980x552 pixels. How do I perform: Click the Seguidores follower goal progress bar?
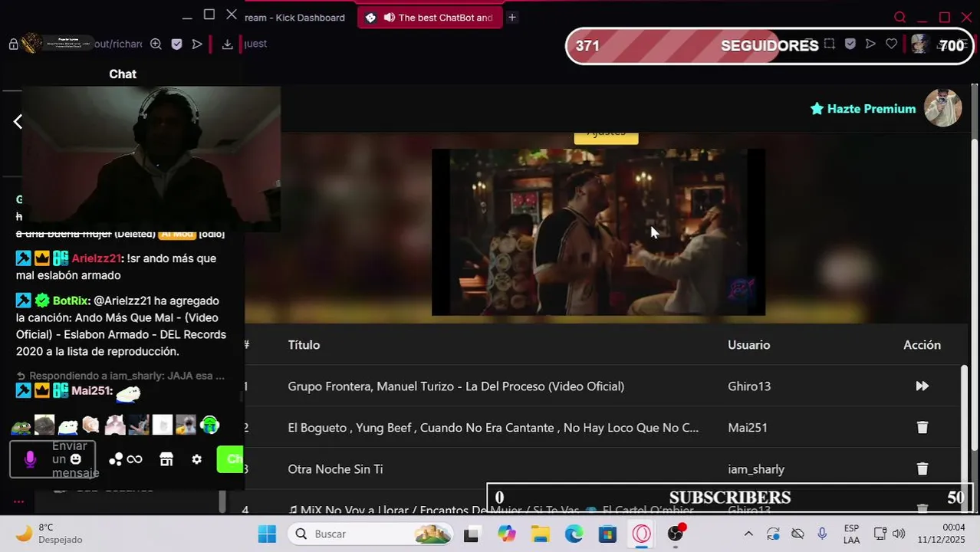[769, 46]
